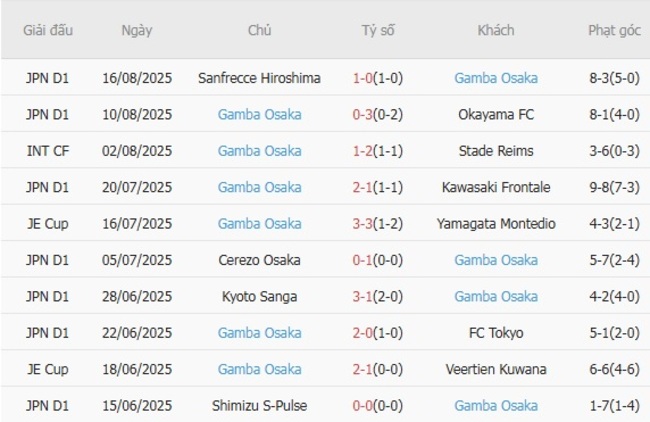Open Gamba Osaka link in 16/08/2025 row
Screen dimensions: 650x422
[495, 78]
